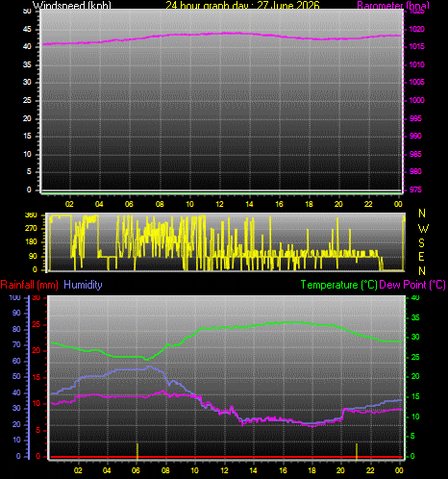
Task: Click the E compass direction label
Action: click(421, 257)
